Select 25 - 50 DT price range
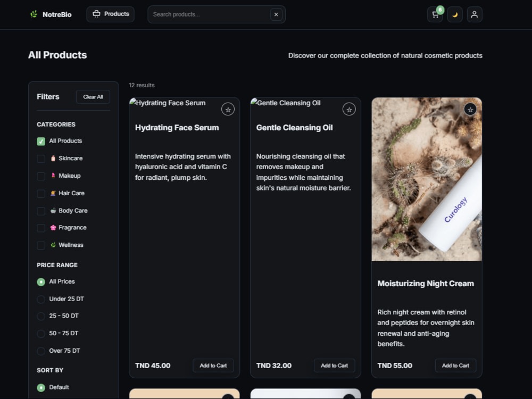The width and height of the screenshot is (532, 399). click(41, 316)
